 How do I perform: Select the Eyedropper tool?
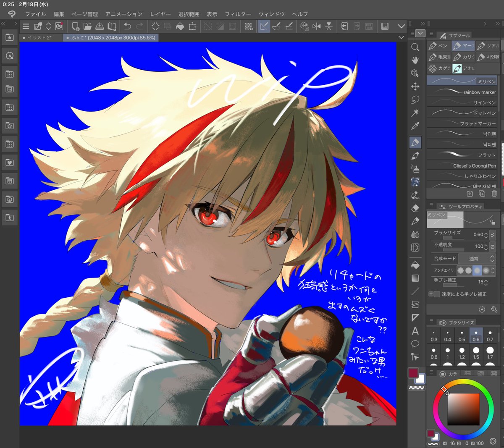[415, 126]
